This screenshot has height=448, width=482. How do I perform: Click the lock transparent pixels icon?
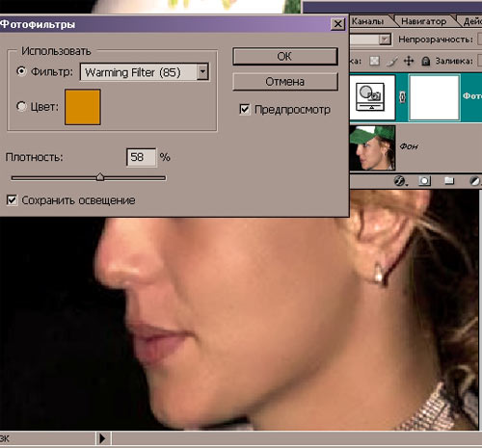[374, 61]
